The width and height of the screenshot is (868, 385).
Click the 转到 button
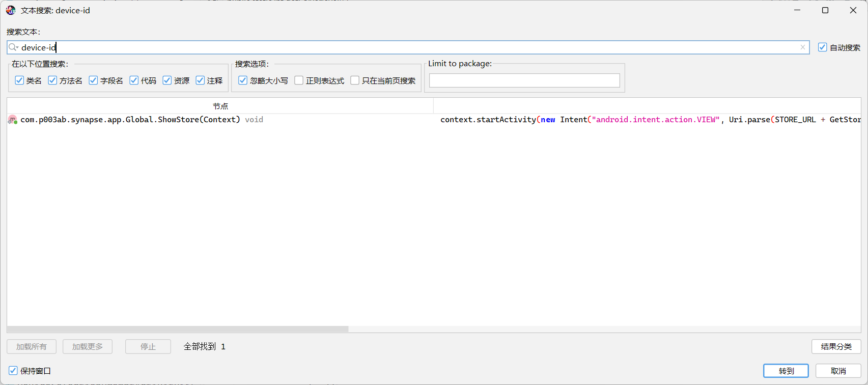(786, 371)
